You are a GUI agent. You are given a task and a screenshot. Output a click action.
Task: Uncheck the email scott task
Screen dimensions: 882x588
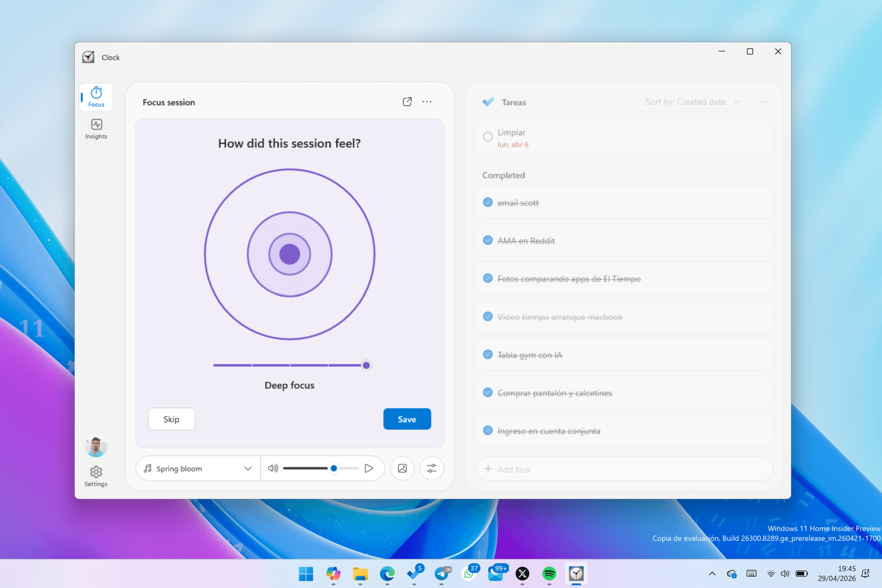488,203
